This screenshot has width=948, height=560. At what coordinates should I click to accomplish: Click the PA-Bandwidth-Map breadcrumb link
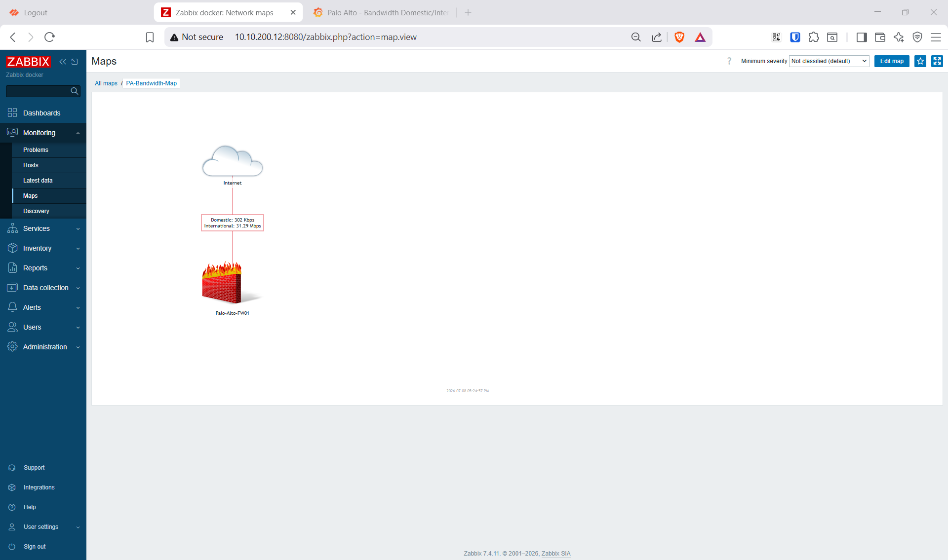pyautogui.click(x=151, y=83)
